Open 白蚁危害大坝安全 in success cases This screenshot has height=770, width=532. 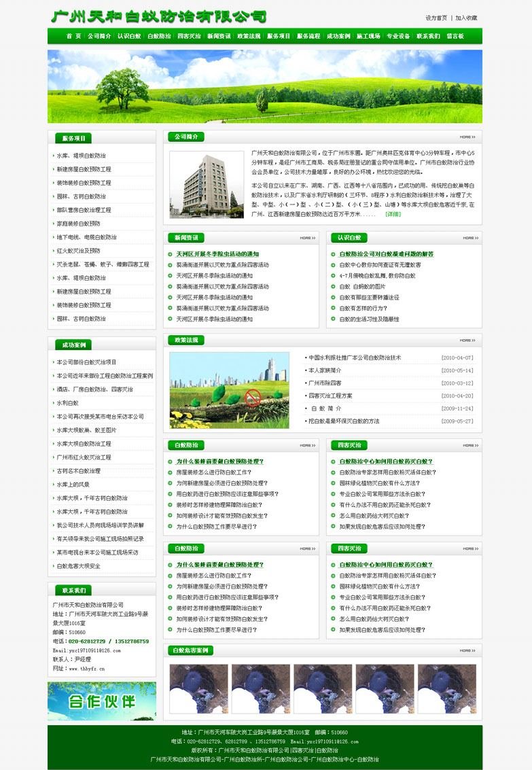point(78,566)
